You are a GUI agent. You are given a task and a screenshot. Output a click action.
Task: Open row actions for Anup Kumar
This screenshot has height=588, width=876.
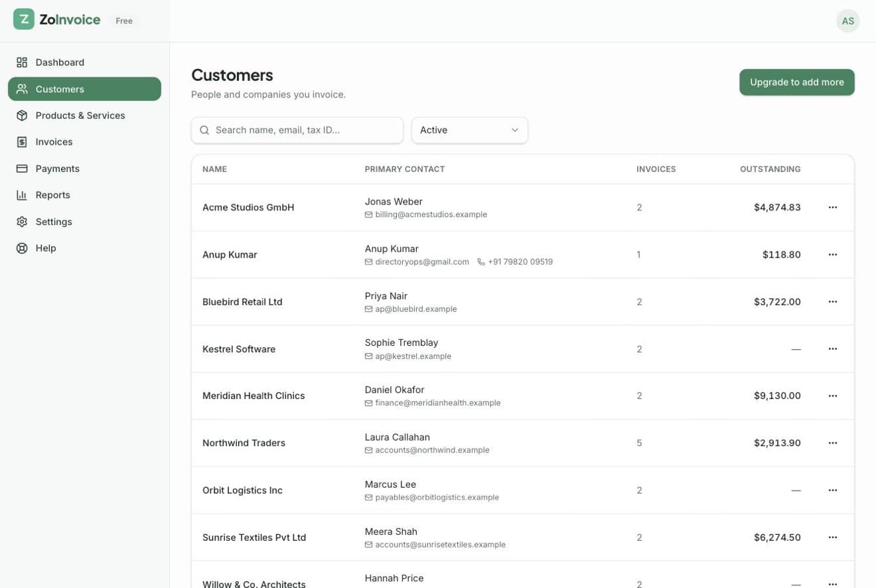(833, 254)
